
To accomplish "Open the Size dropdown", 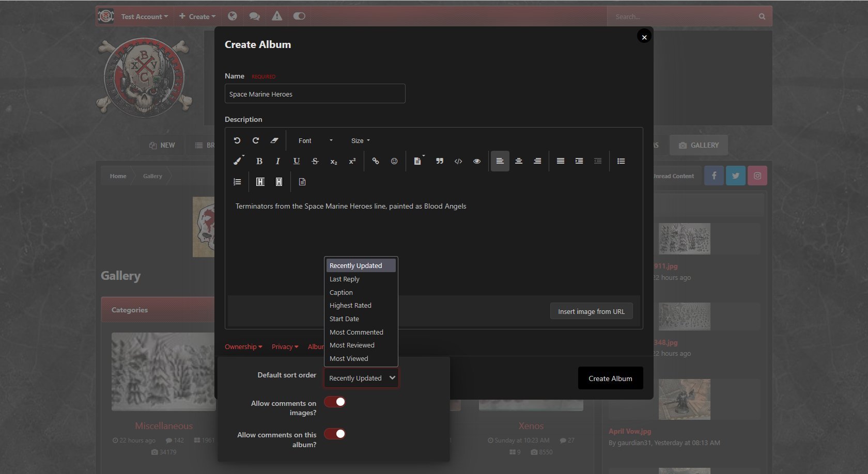I will (x=361, y=140).
